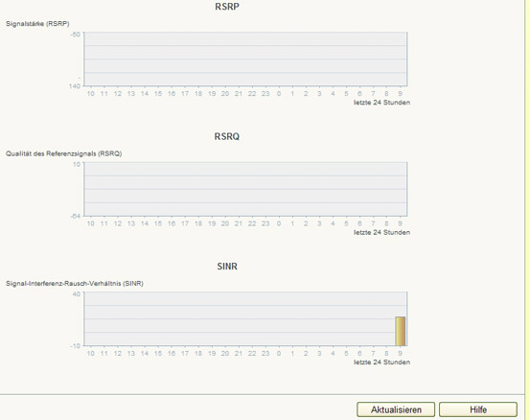The image size is (530, 420).
Task: Select the golden SINR bar at hour 9
Action: coord(401,331)
